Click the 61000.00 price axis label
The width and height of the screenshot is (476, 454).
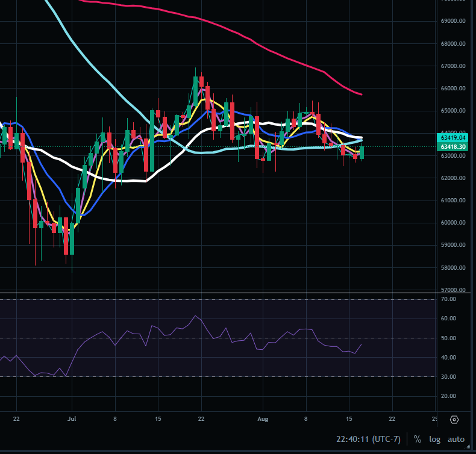tap(453, 200)
